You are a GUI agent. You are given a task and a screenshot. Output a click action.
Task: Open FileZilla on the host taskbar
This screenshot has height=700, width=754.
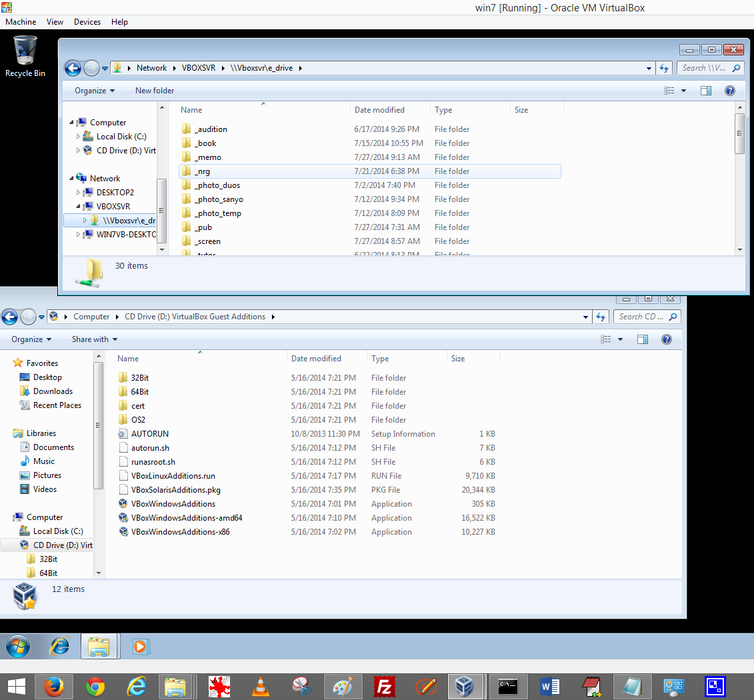click(x=385, y=687)
